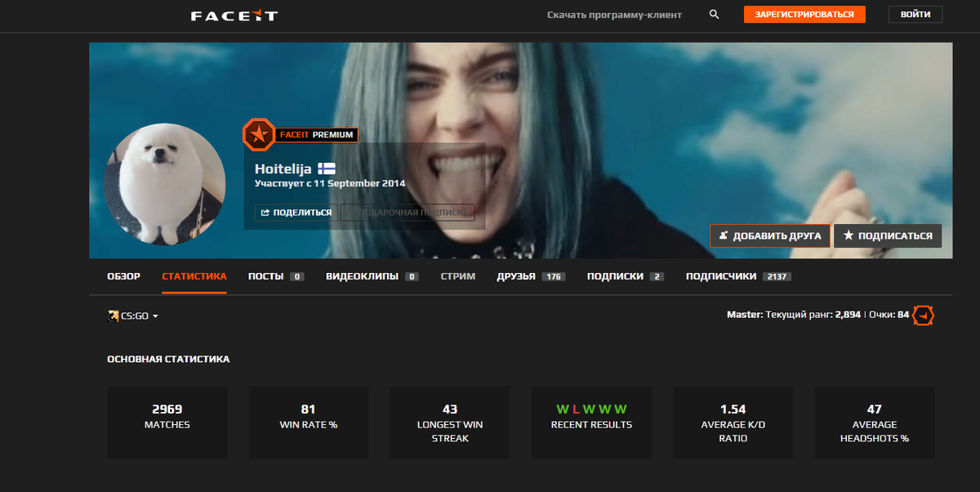Expand the CS:GO game dropdown
The width and height of the screenshot is (980, 492).
click(x=132, y=316)
